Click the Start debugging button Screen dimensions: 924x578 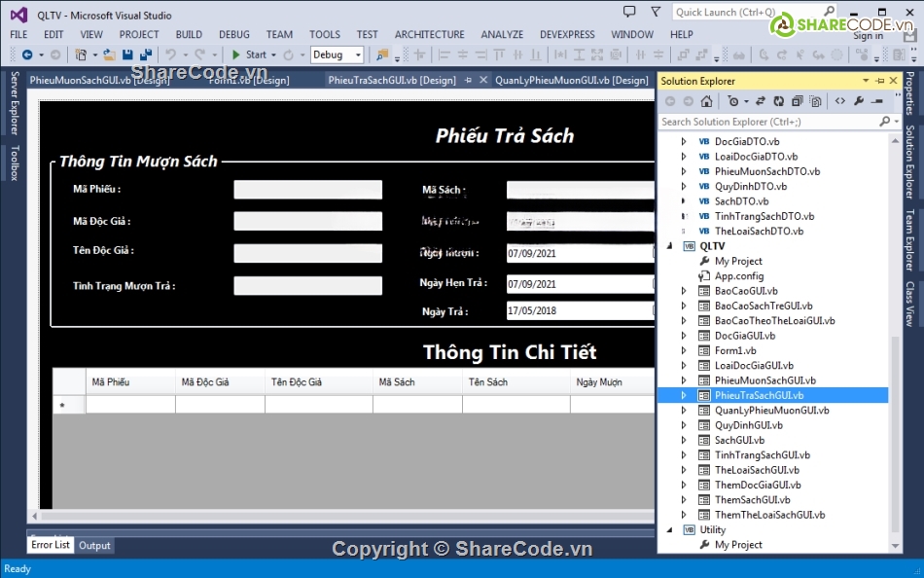[249, 54]
